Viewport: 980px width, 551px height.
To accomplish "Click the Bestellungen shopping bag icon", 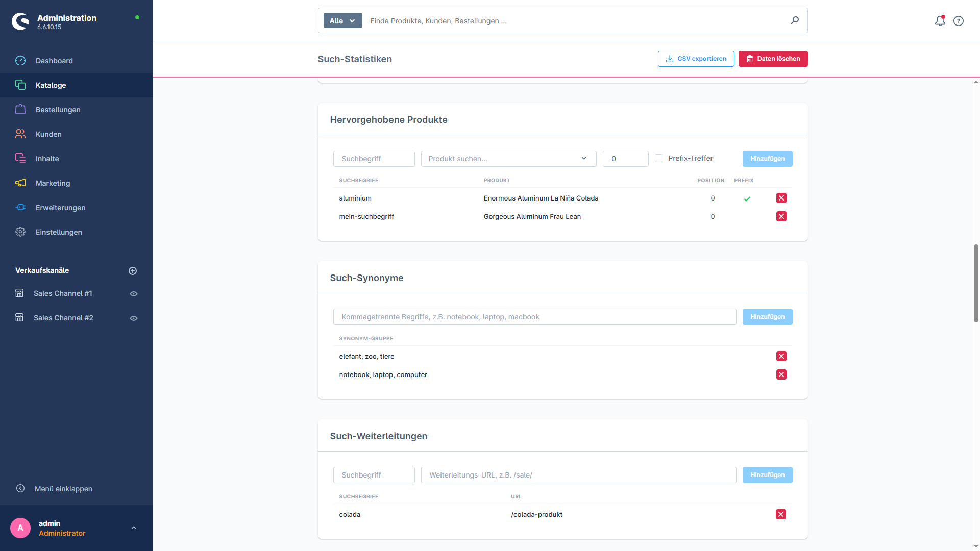I will point(20,110).
